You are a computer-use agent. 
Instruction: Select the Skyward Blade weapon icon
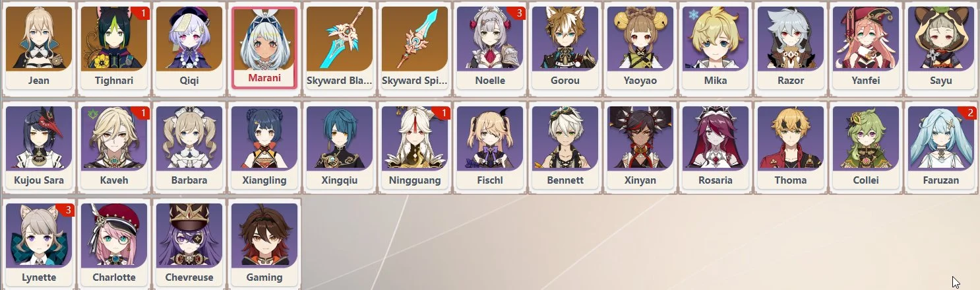coord(340,38)
